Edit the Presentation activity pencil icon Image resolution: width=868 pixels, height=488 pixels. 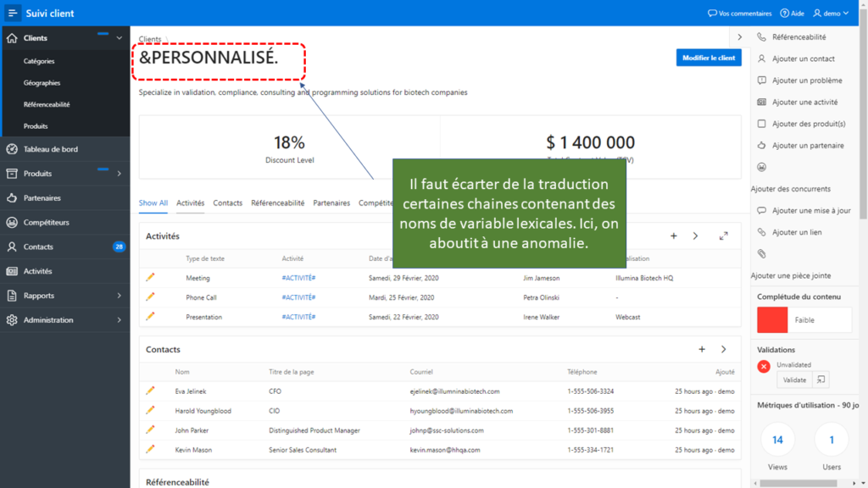point(150,317)
